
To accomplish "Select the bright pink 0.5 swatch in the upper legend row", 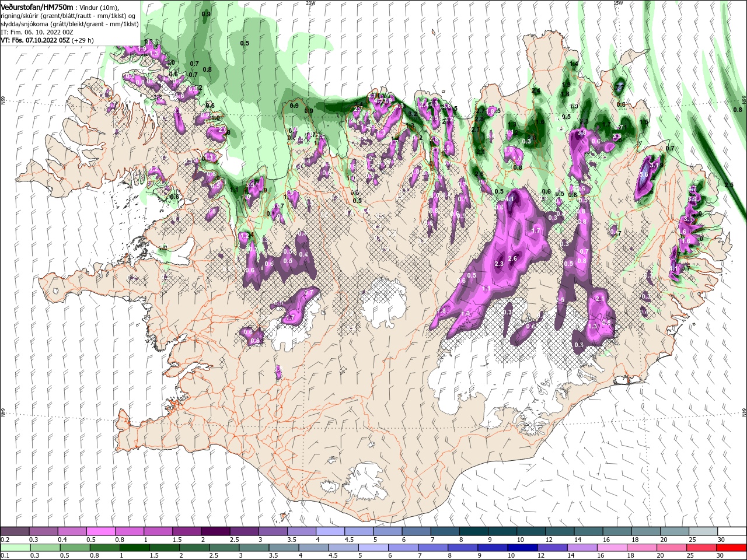I will click(x=100, y=531).
